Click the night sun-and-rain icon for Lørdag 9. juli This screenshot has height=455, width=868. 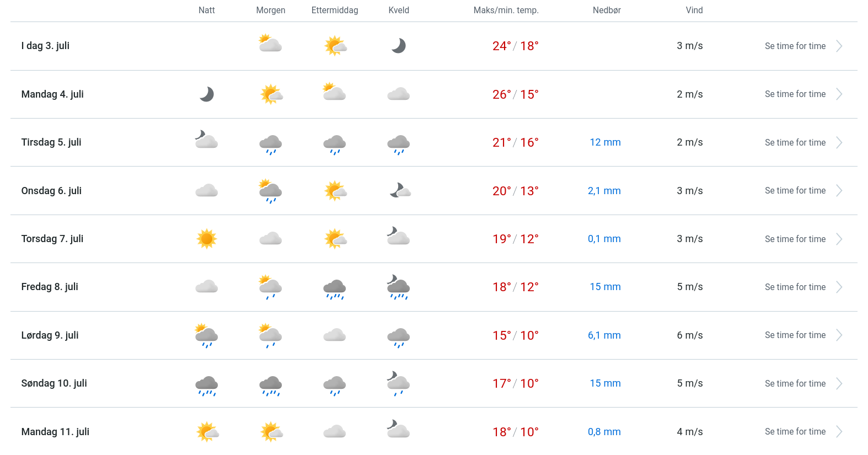[x=207, y=335]
